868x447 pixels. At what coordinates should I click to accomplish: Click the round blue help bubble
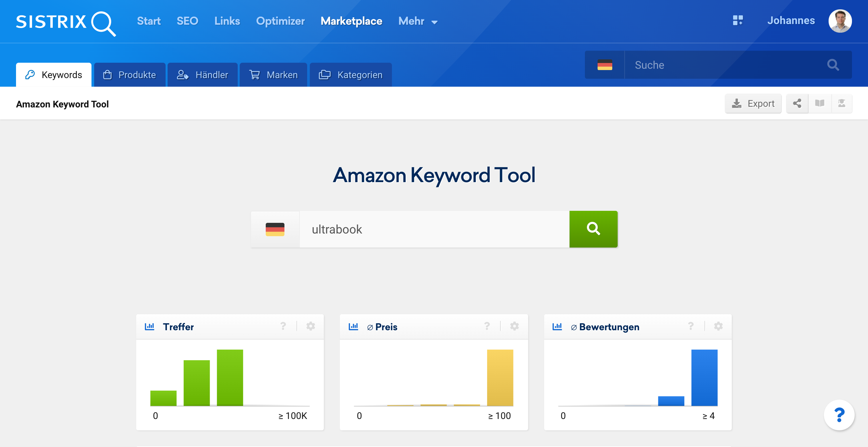[839, 415]
